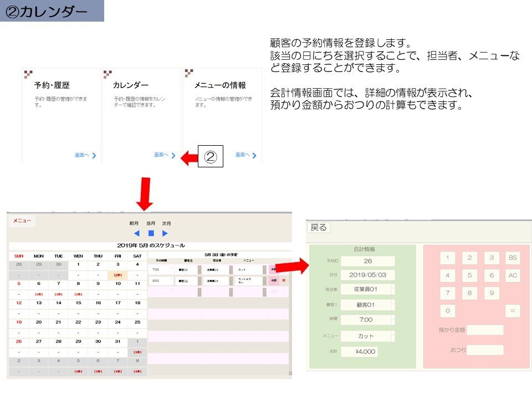Open 画面へ link on カレンダー card

(165, 155)
